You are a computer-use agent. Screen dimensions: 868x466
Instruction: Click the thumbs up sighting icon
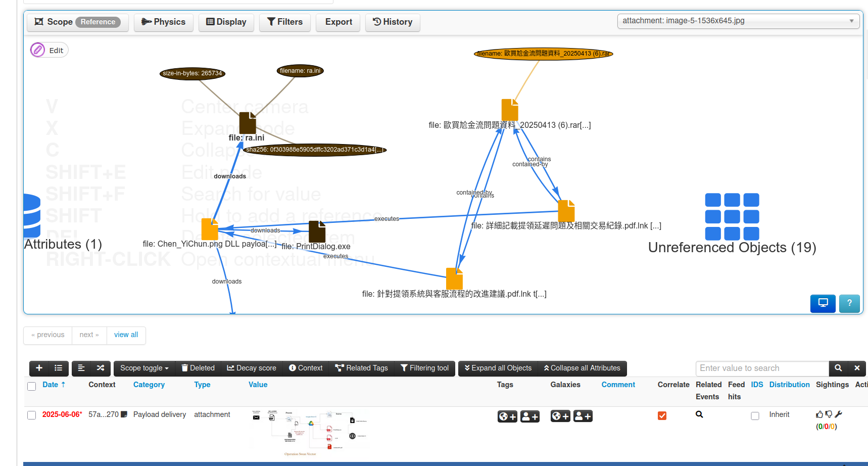point(819,414)
